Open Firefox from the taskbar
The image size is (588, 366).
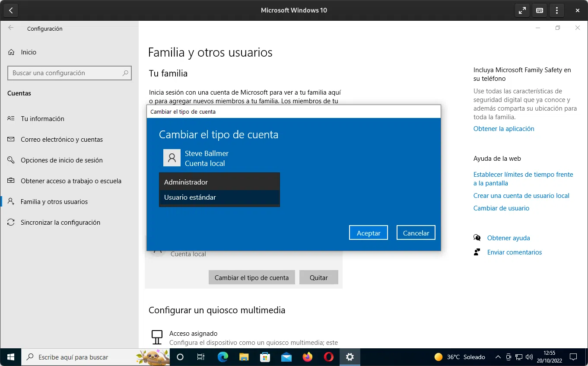click(308, 357)
